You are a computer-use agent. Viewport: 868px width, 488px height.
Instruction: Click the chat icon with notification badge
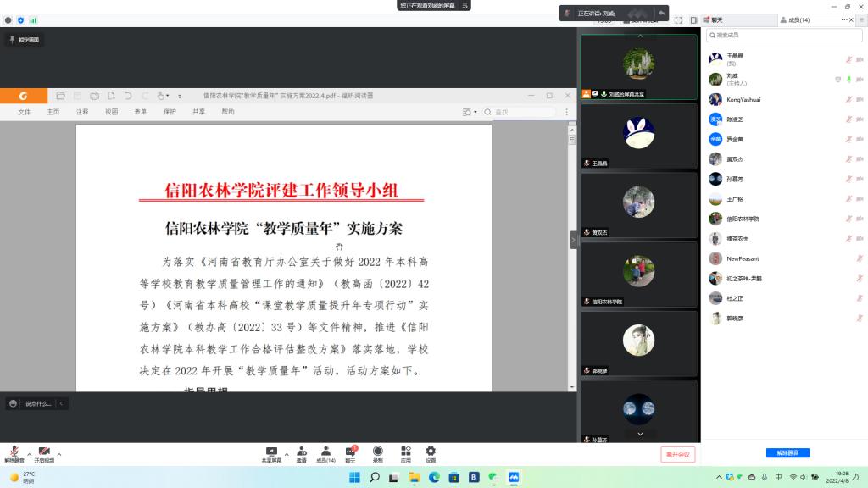(350, 452)
